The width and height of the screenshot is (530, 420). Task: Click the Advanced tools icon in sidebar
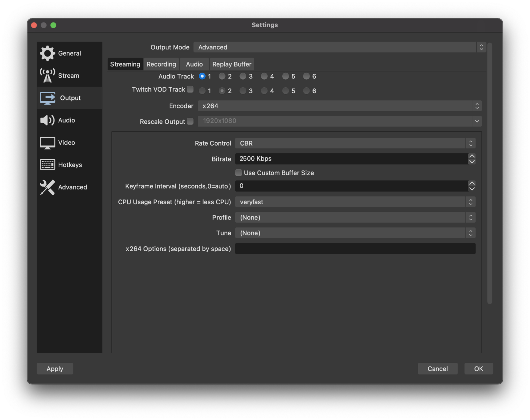pyautogui.click(x=48, y=187)
